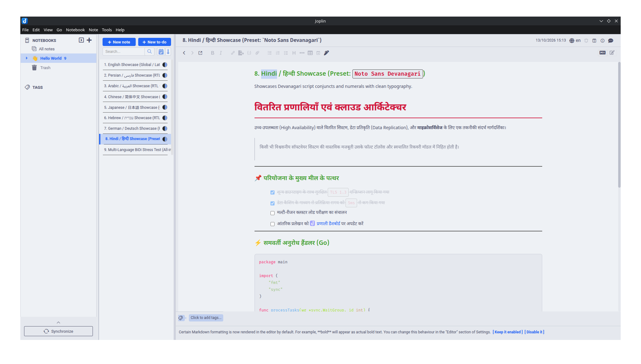The width and height of the screenshot is (641, 364).
Task: Expand the Hello World notebook
Action: coord(27,58)
